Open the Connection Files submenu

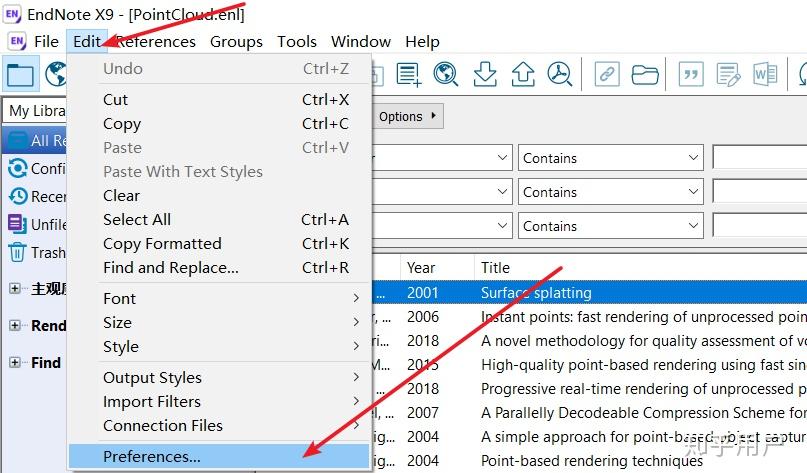point(220,426)
